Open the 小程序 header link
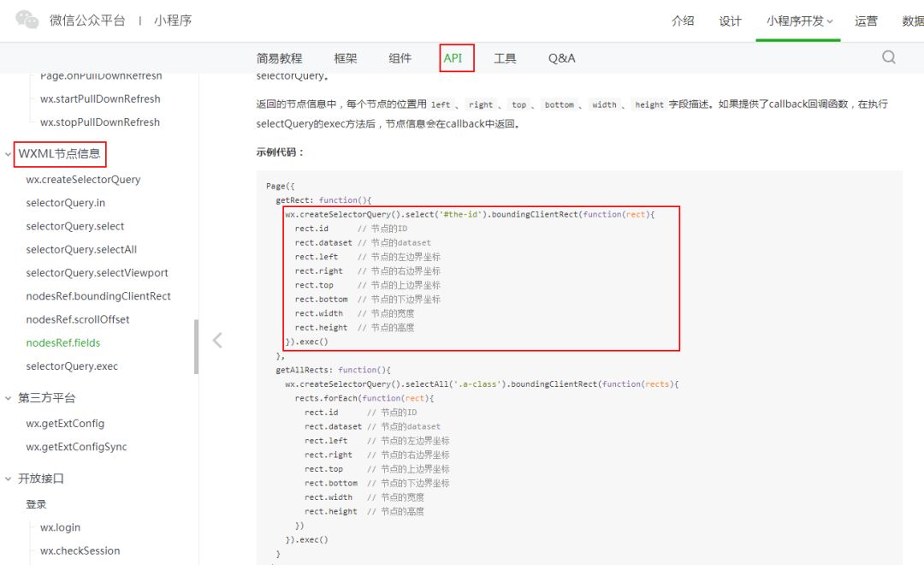The height and width of the screenshot is (565, 924). pos(173,20)
